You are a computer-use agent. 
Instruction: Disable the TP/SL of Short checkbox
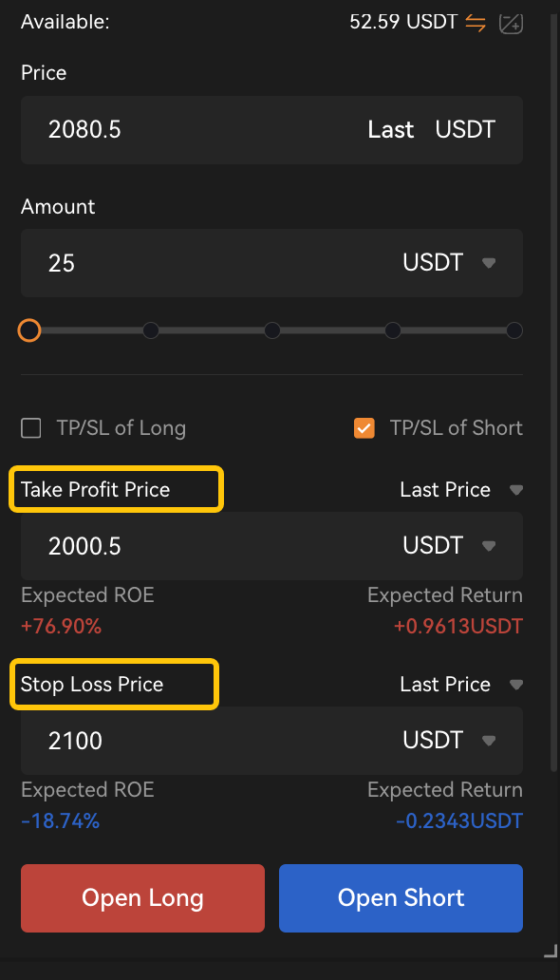pyautogui.click(x=364, y=428)
